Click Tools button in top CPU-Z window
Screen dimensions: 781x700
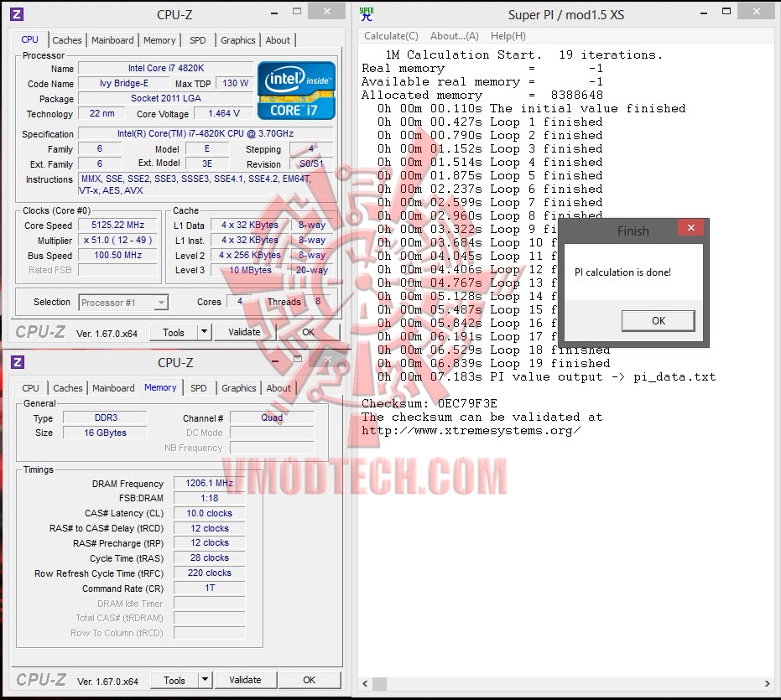[x=174, y=332]
